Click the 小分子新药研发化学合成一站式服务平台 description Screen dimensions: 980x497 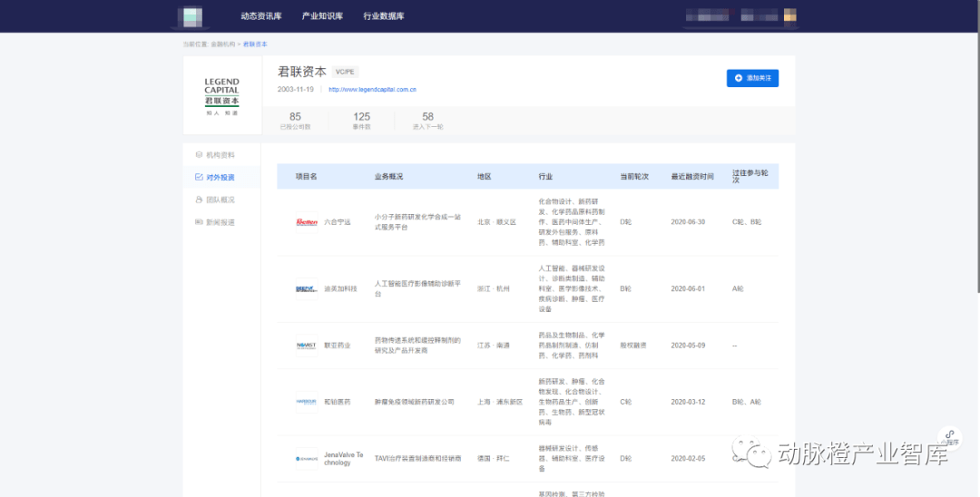click(x=417, y=222)
